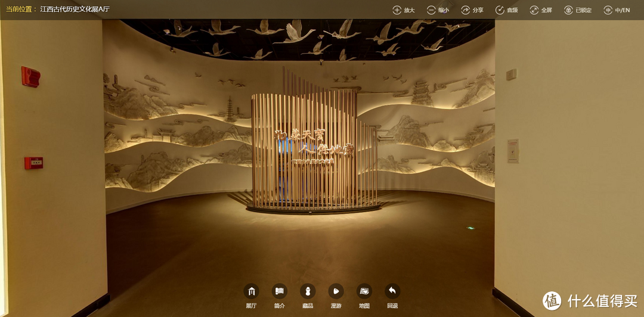Open the 展厅 exhibition hall list

tap(251, 291)
